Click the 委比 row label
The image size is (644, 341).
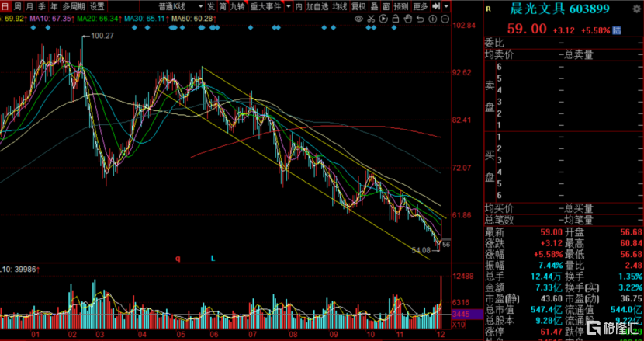point(494,43)
